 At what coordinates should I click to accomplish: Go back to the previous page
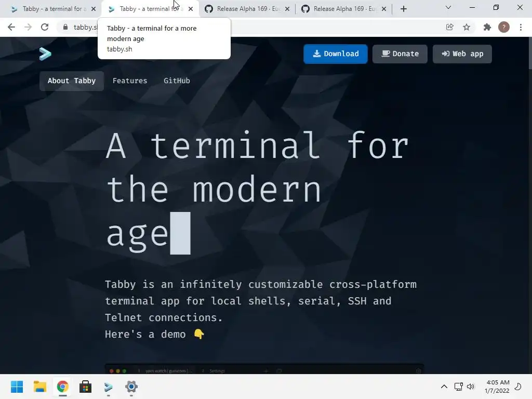click(x=11, y=27)
